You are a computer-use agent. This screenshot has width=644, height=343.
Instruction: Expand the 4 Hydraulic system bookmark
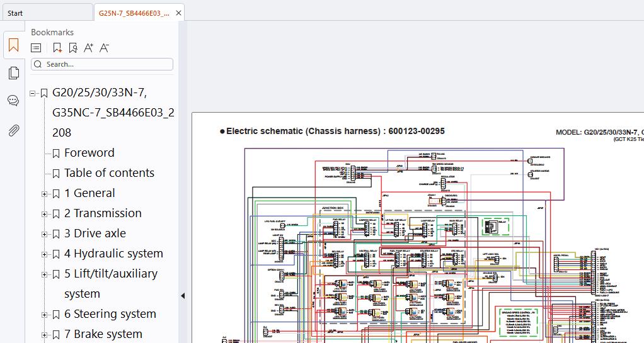[x=44, y=254]
